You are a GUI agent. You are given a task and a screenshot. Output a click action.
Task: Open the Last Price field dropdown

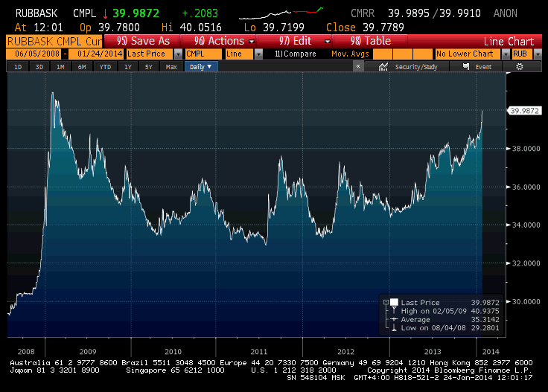click(178, 54)
